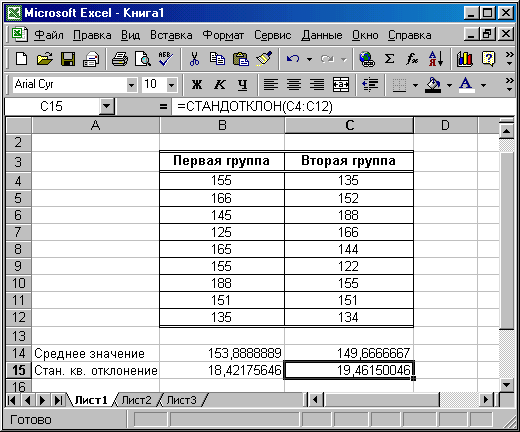This screenshot has width=520, height=432.
Task: Select column B header
Action: pyautogui.click(x=222, y=126)
